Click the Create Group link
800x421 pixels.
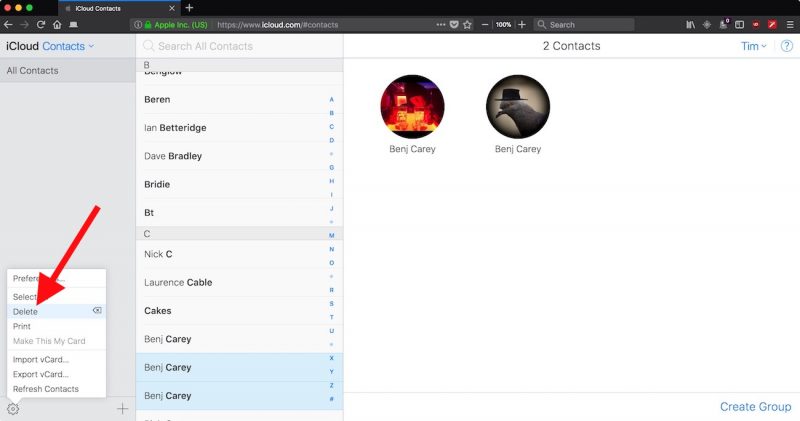[x=755, y=407]
